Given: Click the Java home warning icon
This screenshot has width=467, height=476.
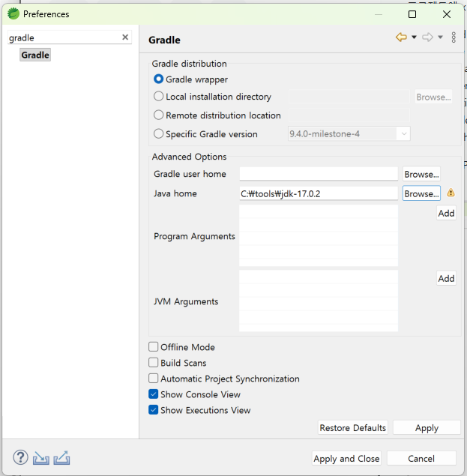Looking at the screenshot, I should (451, 193).
